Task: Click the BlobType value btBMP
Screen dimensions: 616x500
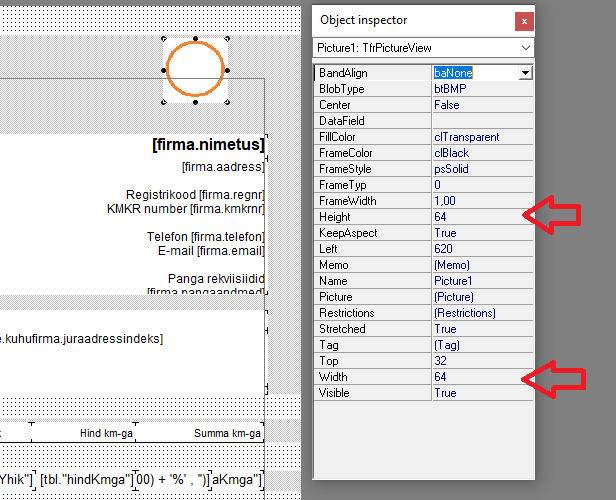Action: (x=482, y=89)
